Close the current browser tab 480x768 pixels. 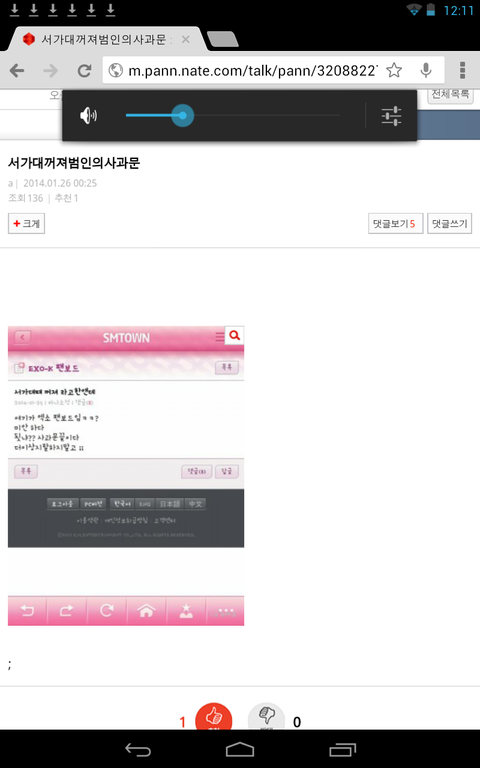[x=186, y=40]
